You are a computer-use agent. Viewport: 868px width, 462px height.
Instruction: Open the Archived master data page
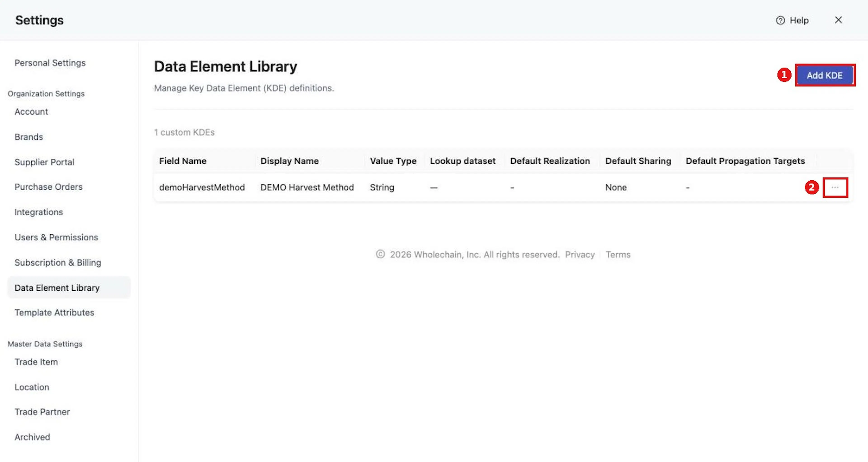(x=32, y=437)
